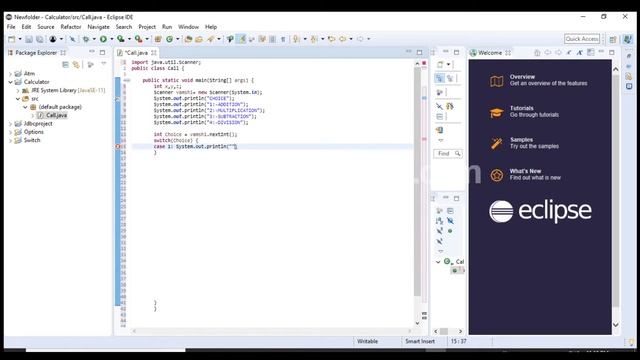Click Home icon in Welcome view toolbar
The image size is (640, 360).
coord(537,53)
